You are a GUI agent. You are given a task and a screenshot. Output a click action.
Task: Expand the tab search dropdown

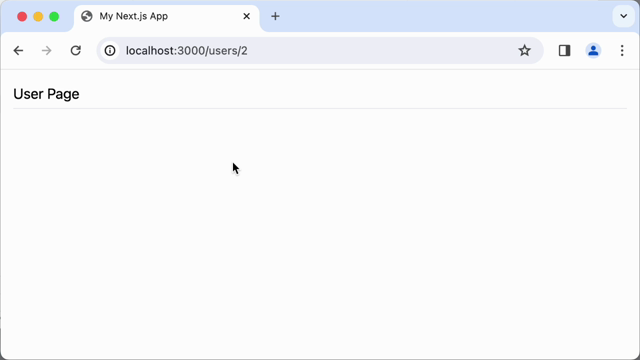[623, 16]
